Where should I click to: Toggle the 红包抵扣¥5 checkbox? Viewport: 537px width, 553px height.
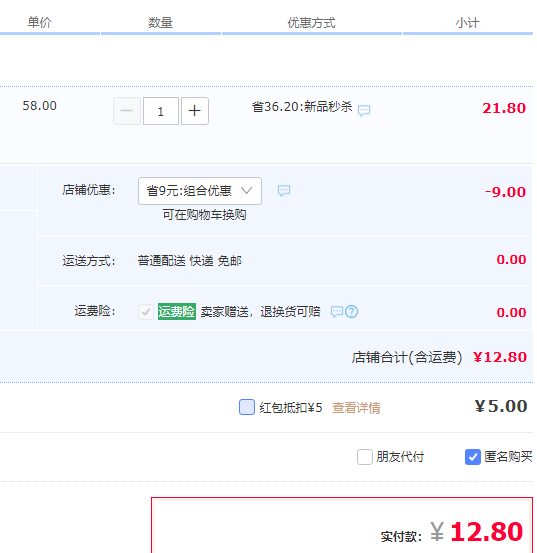pos(247,407)
